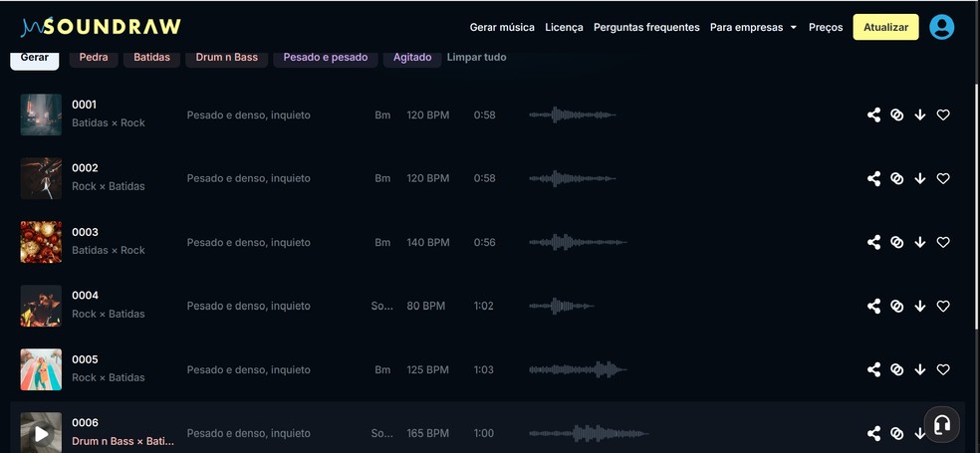The width and height of the screenshot is (980, 453).
Task: Seek within waveform of track 0005
Action: 578,369
